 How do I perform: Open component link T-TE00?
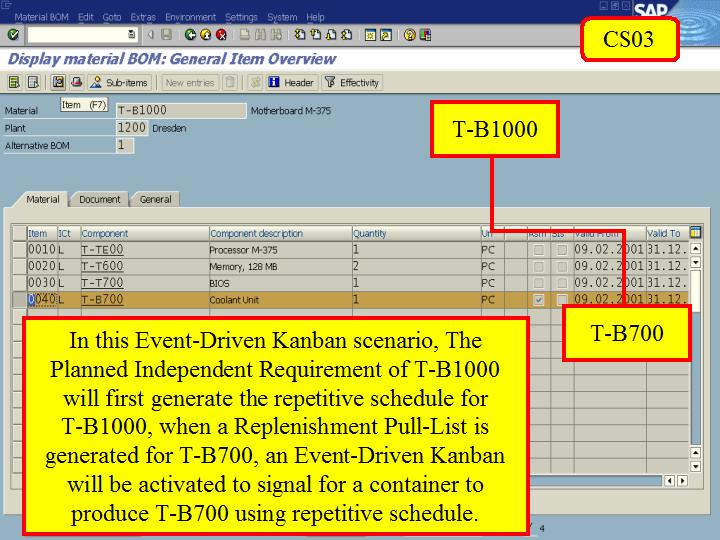[x=102, y=249]
